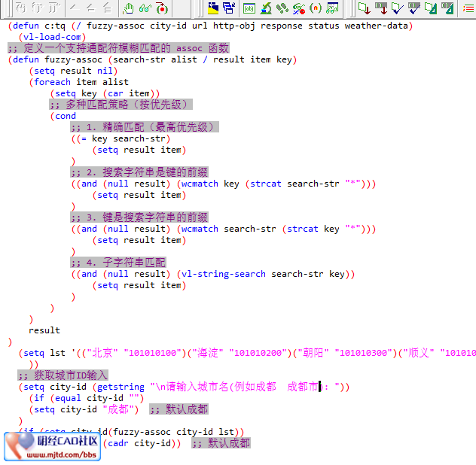Toggle breakpoint with the hand icon

129,8
